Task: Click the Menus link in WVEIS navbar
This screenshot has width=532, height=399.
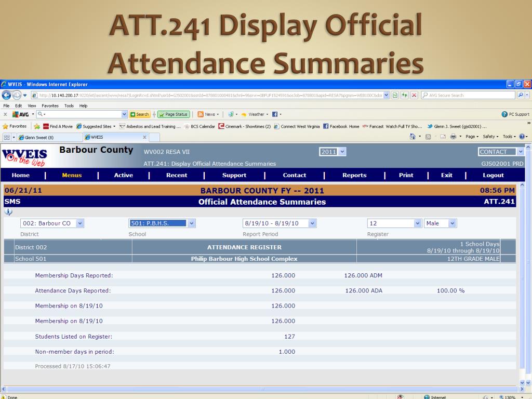Action: tap(72, 175)
